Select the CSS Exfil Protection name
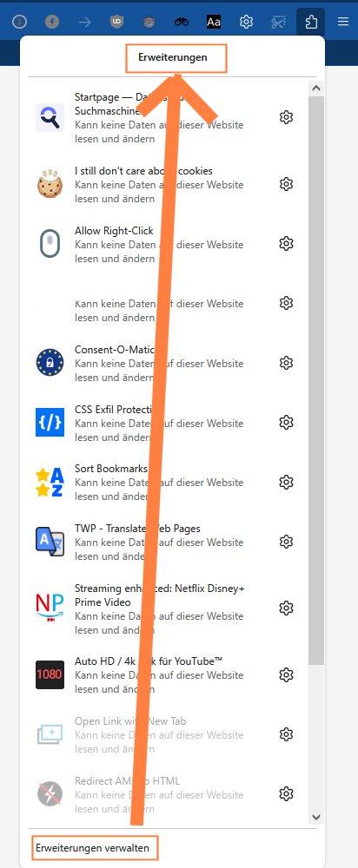 pyautogui.click(x=116, y=411)
